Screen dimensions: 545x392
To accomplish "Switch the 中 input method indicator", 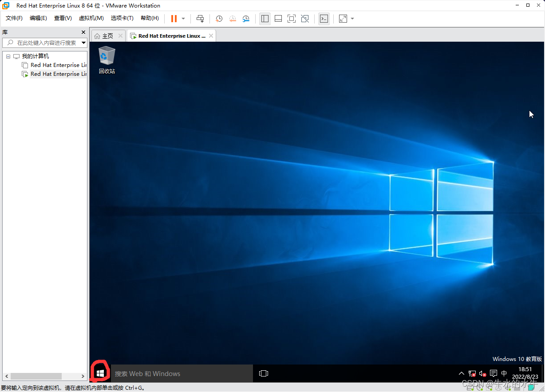I will (x=504, y=373).
